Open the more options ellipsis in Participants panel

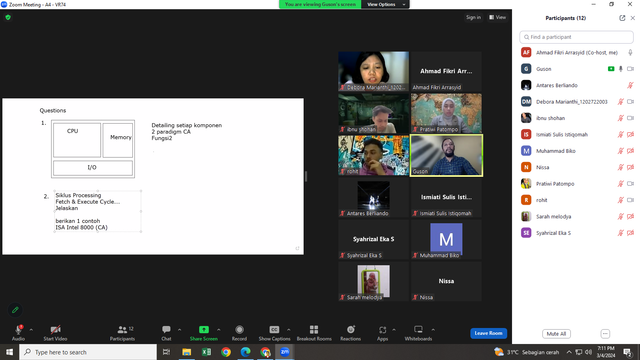coord(605,333)
